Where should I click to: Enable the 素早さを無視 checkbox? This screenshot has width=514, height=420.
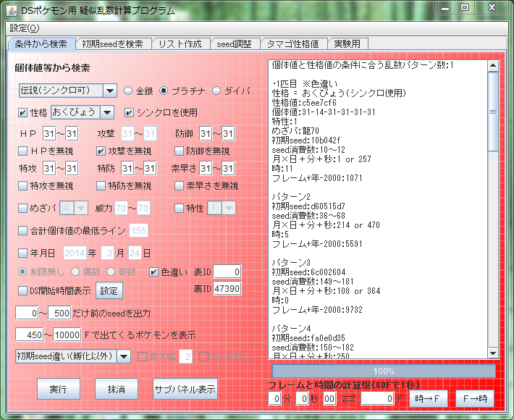point(179,186)
